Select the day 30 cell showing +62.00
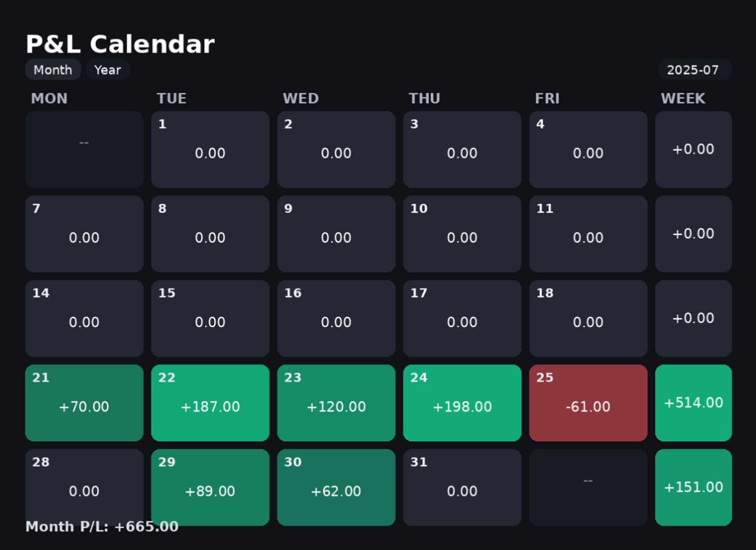 (336, 487)
